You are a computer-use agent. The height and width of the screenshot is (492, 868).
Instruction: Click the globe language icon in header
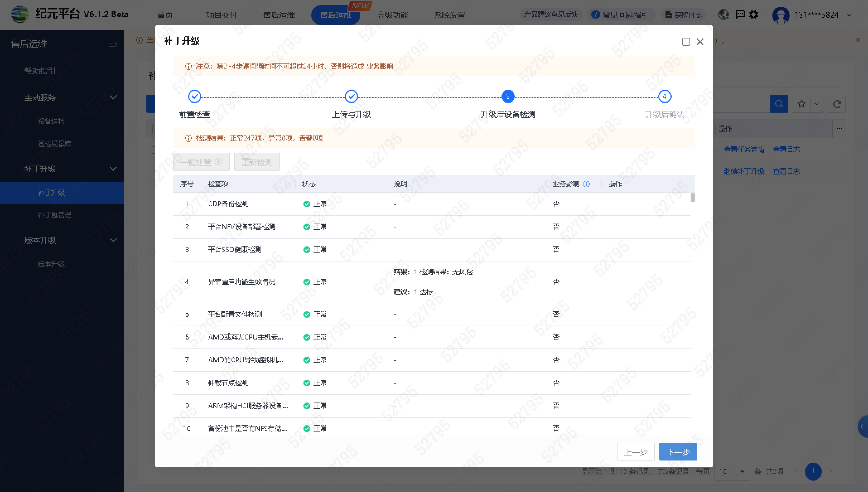723,14
